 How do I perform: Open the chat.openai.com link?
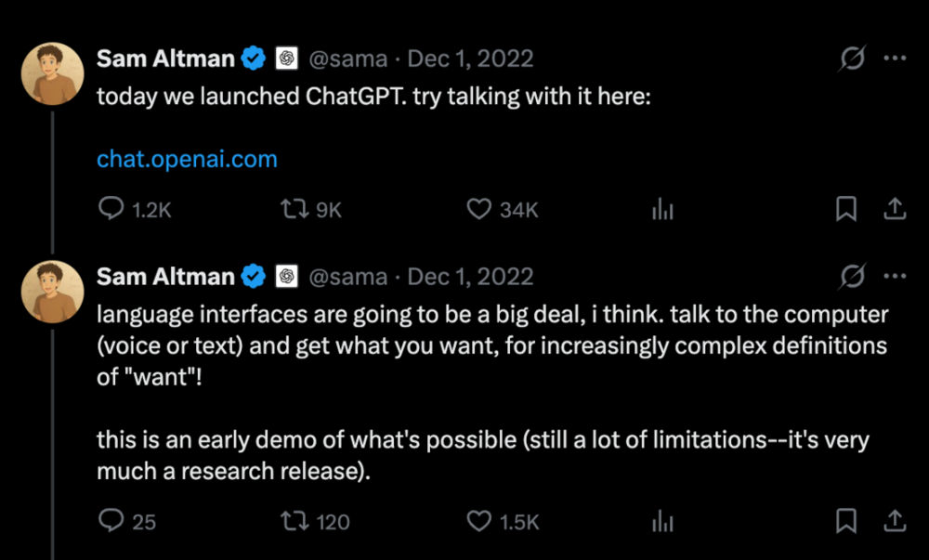[187, 159]
